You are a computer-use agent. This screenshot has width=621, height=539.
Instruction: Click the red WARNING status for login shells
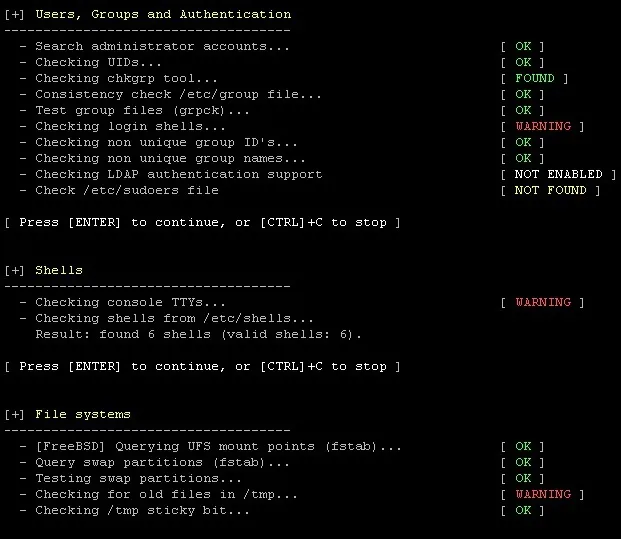coord(543,127)
